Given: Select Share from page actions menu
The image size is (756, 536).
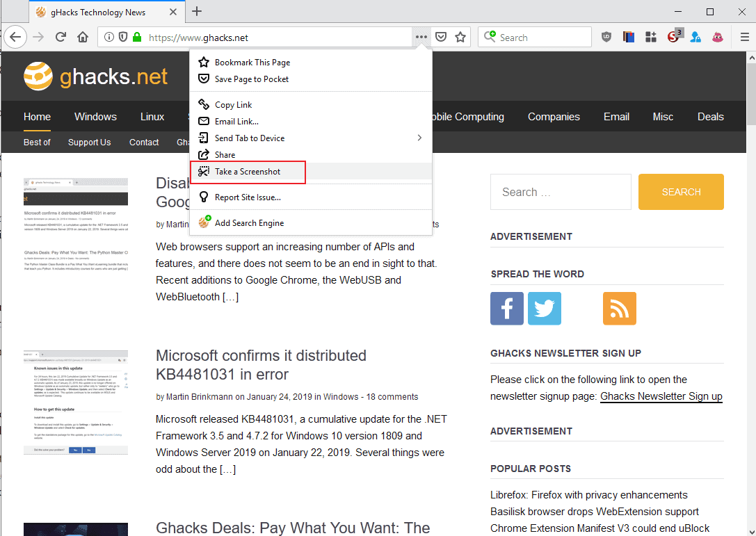Looking at the screenshot, I should tap(310, 155).
